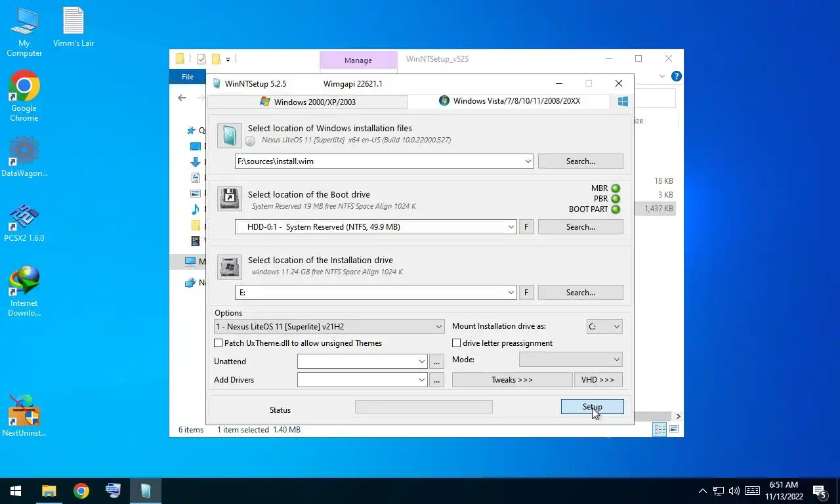The width and height of the screenshot is (840, 504).
Task: Open the File menu in Explorer window
Action: 188,77
